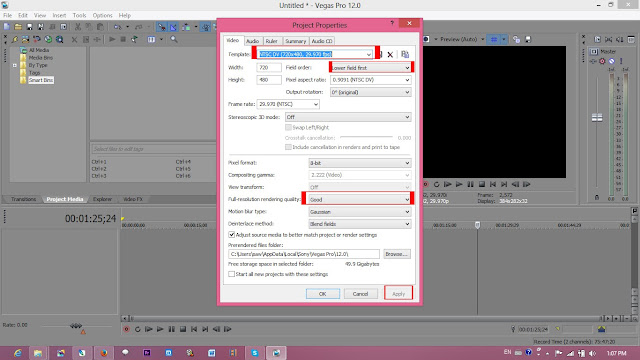Open Frame rate dropdown

(316, 104)
